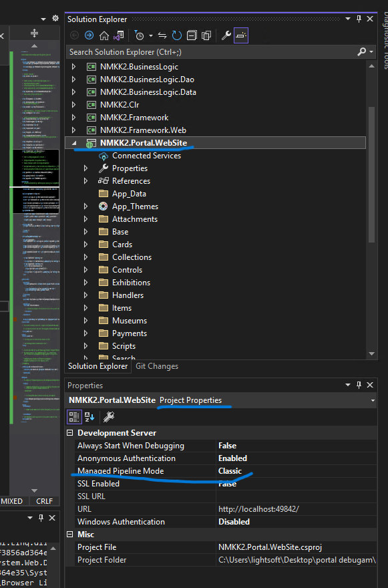Click the Scripts folder icon
The width and height of the screenshot is (388, 588).
pyautogui.click(x=103, y=345)
